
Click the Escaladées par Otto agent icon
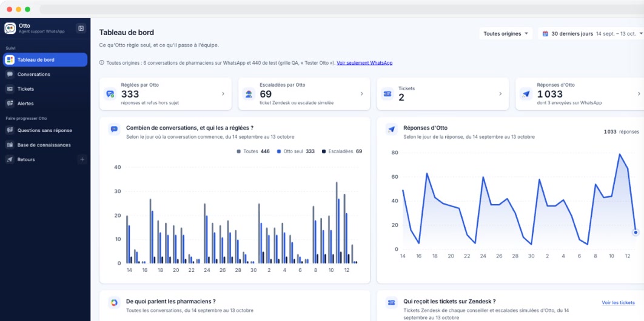coord(249,94)
